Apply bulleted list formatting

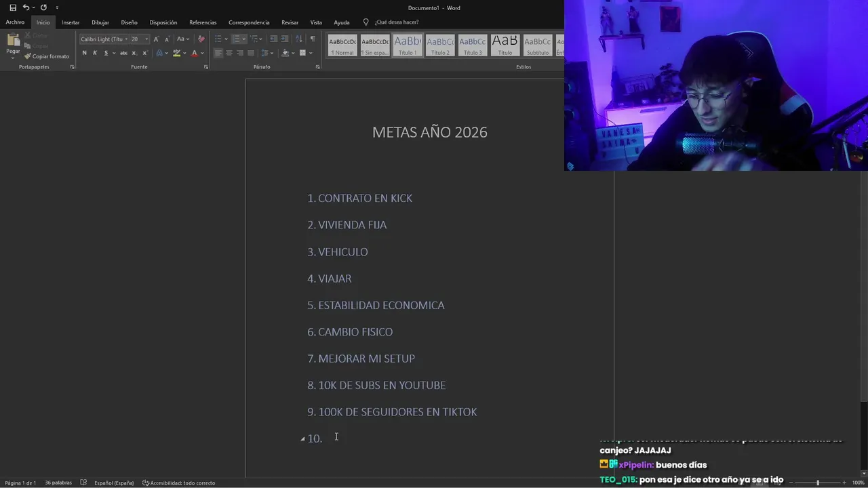pos(218,39)
